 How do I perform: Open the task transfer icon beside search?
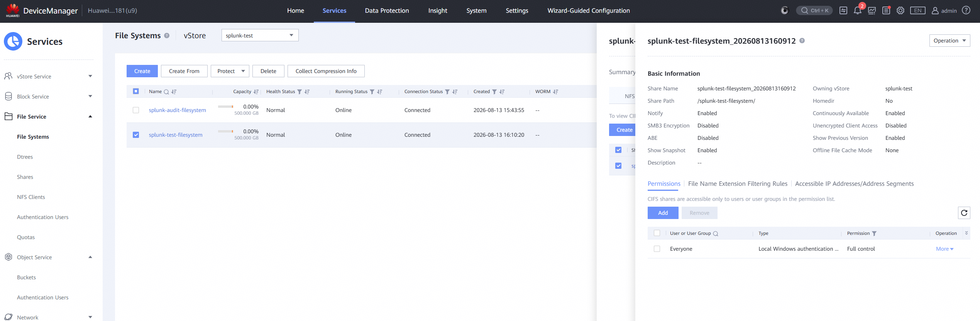843,10
